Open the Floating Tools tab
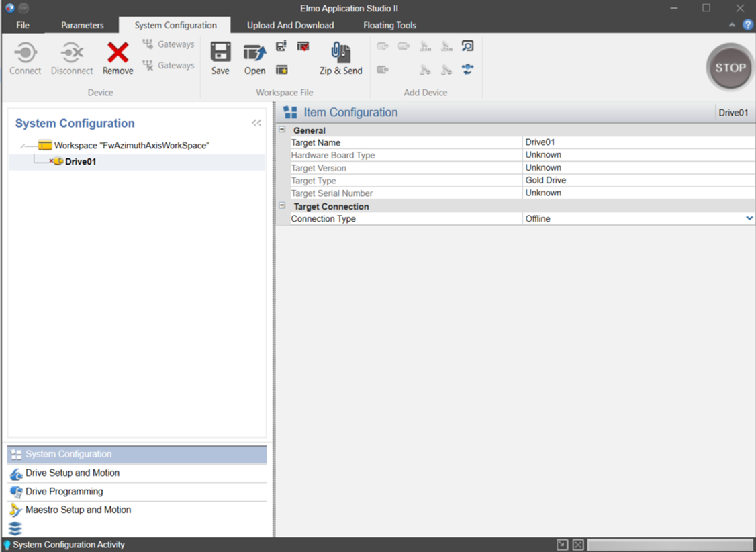756x552 pixels. (389, 25)
